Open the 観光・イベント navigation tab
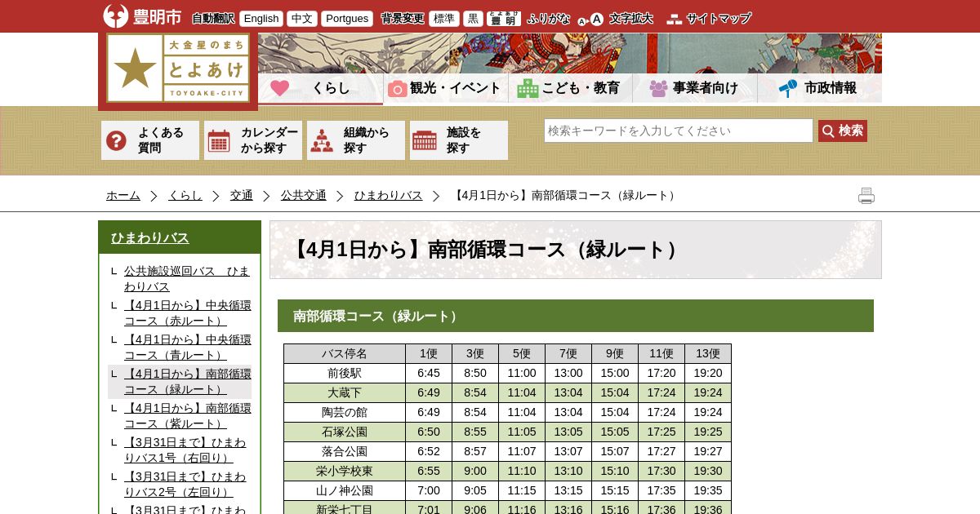The width and height of the screenshot is (980, 514). pyautogui.click(x=446, y=88)
